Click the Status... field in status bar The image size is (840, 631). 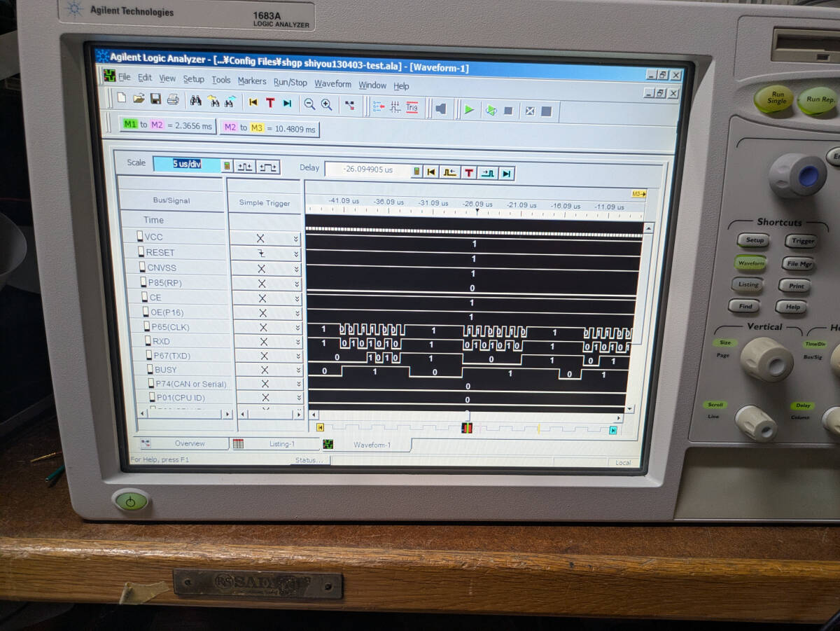click(310, 460)
